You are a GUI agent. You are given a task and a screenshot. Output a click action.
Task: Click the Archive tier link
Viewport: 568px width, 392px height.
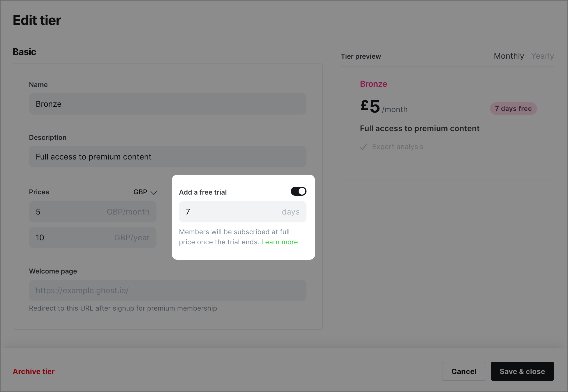(x=34, y=372)
